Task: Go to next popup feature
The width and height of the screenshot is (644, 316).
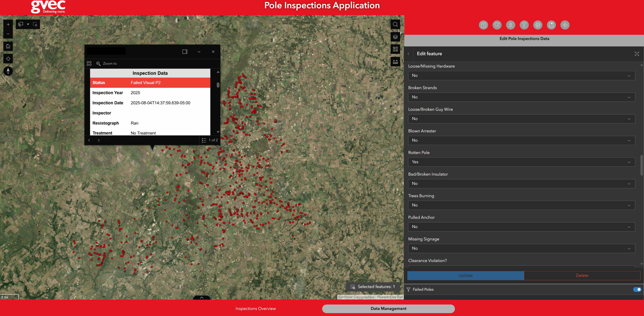Action: [99, 140]
